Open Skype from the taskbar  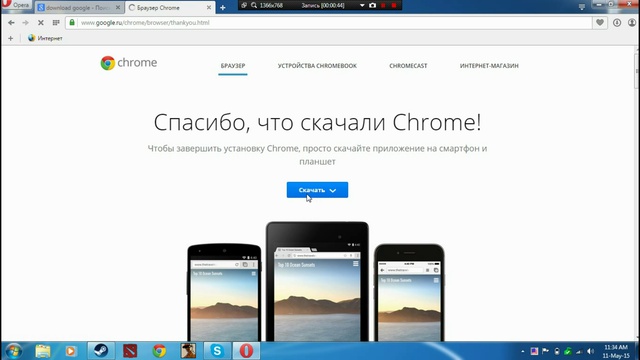pos(217,351)
